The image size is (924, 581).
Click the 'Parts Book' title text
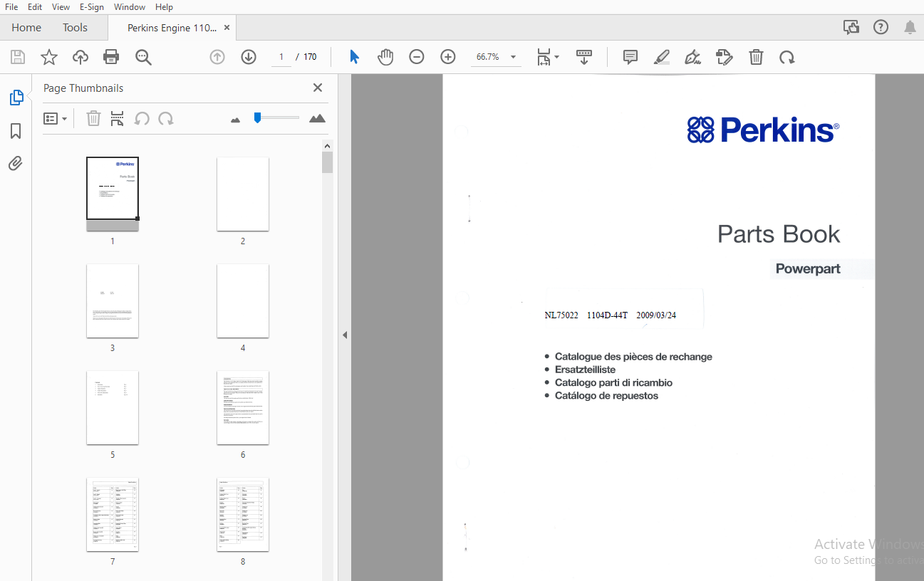pyautogui.click(x=779, y=234)
